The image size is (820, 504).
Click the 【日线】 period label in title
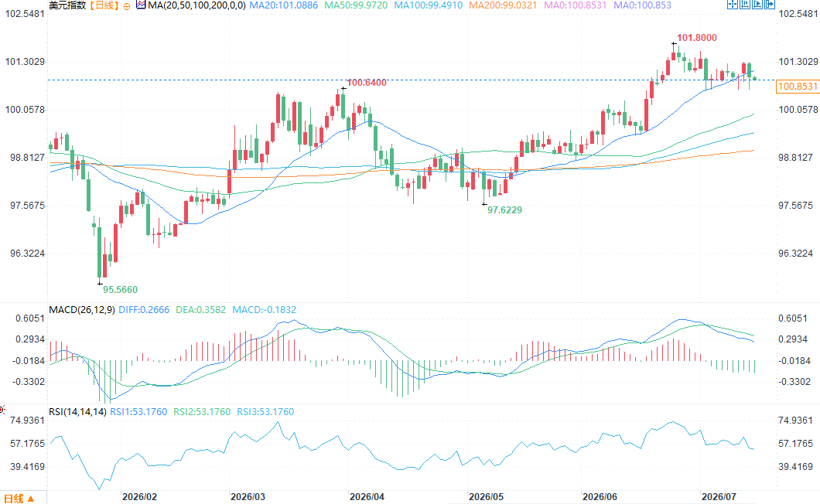pos(104,5)
